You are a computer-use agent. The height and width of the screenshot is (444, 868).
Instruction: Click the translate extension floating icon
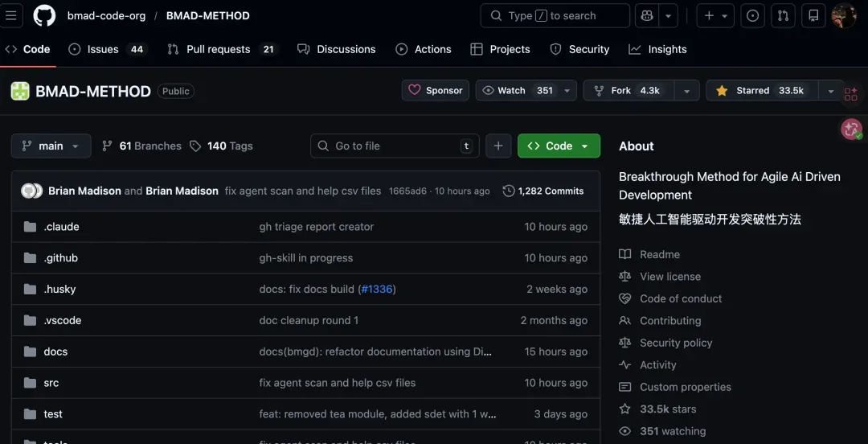point(851,129)
